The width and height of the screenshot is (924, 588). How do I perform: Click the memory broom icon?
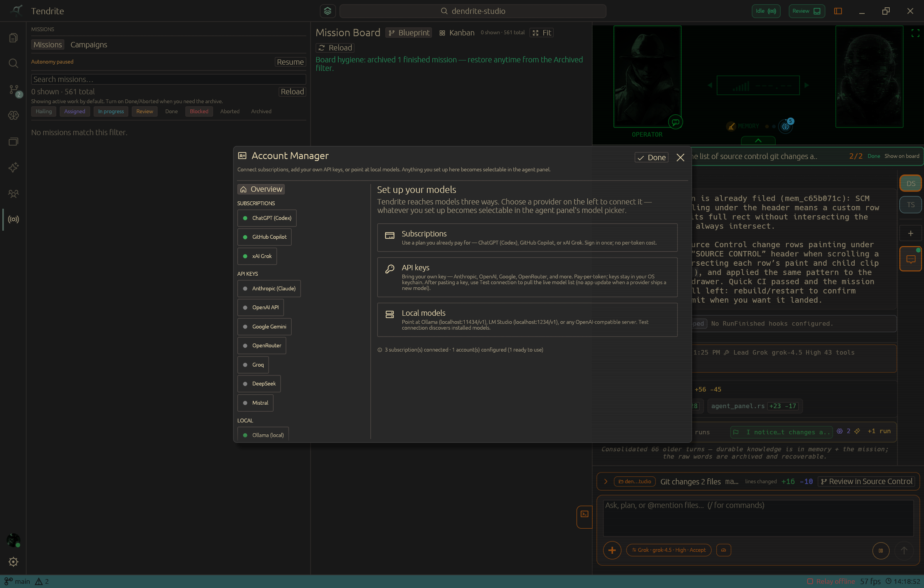[x=731, y=126]
